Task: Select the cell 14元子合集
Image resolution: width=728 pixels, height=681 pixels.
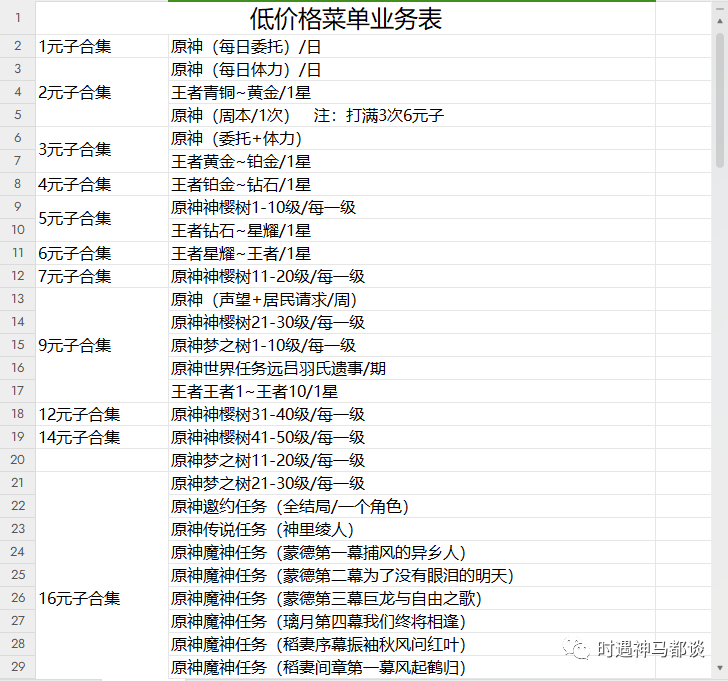Action: pos(102,437)
